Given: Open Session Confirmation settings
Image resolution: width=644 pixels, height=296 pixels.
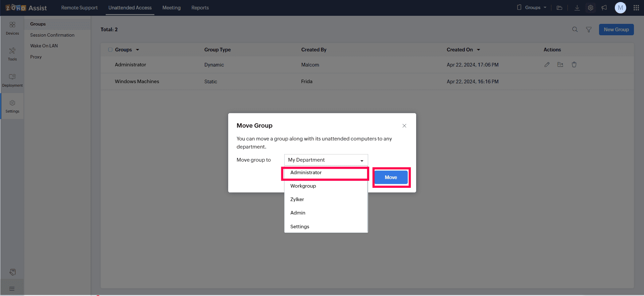Looking at the screenshot, I should pos(52,35).
